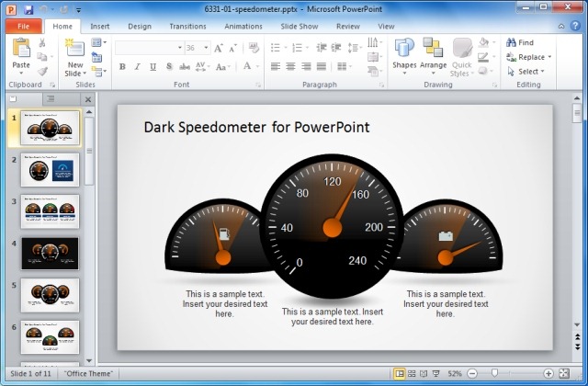Click the zoom slider handle
588x386 pixels.
(494, 373)
